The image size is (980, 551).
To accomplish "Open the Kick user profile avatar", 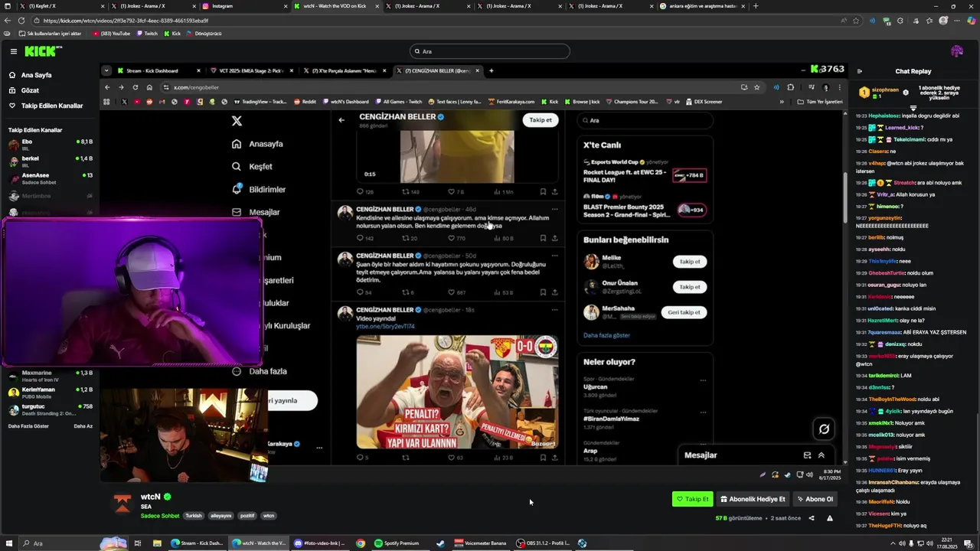I will [x=956, y=51].
